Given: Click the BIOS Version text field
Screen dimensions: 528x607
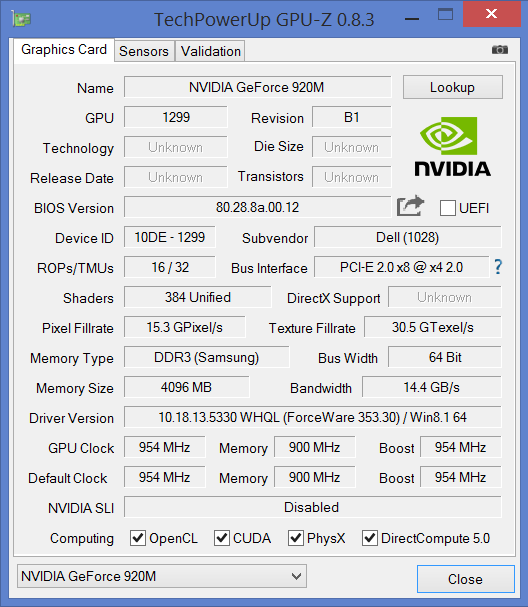Looking at the screenshot, I should click(x=257, y=207).
